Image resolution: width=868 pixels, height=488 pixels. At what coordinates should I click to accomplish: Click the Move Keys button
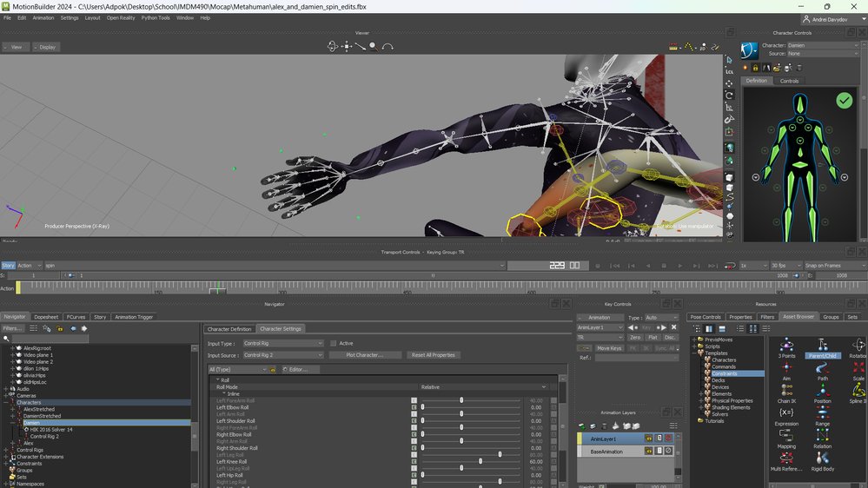click(609, 348)
